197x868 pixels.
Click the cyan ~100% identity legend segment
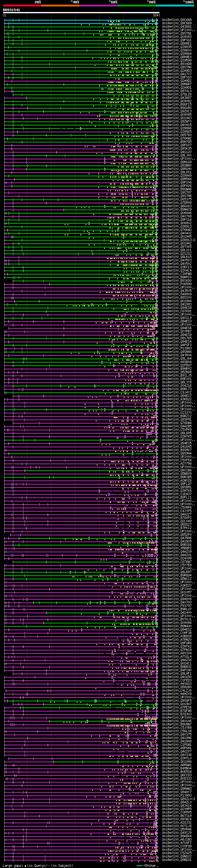175,6
